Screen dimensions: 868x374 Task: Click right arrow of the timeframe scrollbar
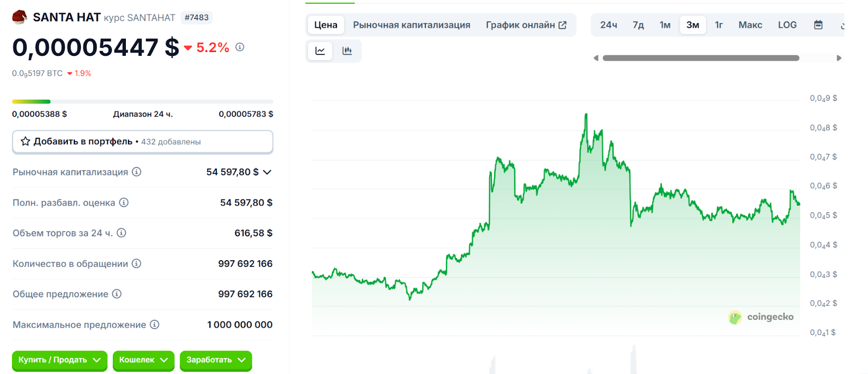[x=839, y=58]
